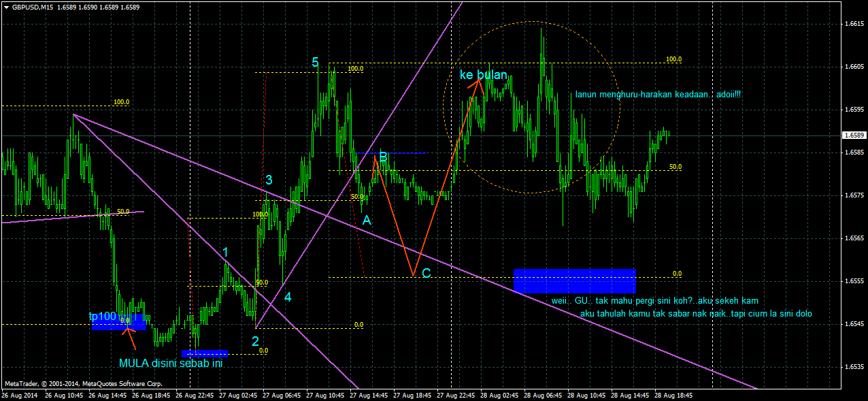868x401 pixels.
Task: Click time scale label 27 Aug 18:45
Action: point(414,395)
